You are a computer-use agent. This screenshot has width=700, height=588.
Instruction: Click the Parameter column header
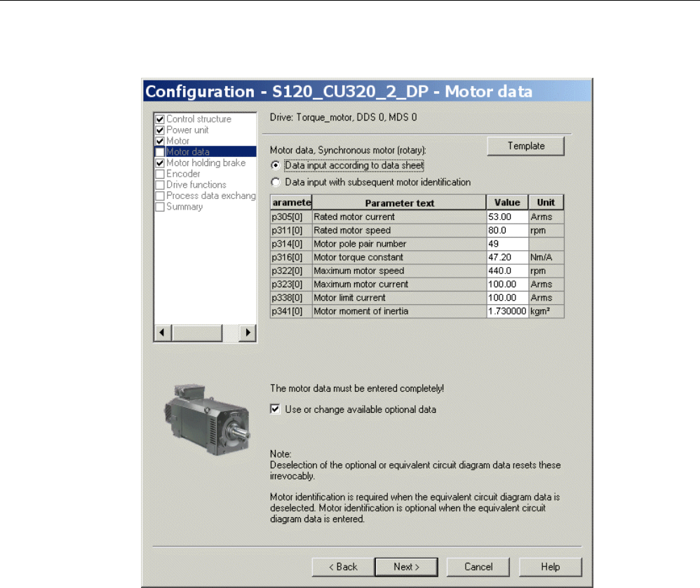(x=291, y=203)
